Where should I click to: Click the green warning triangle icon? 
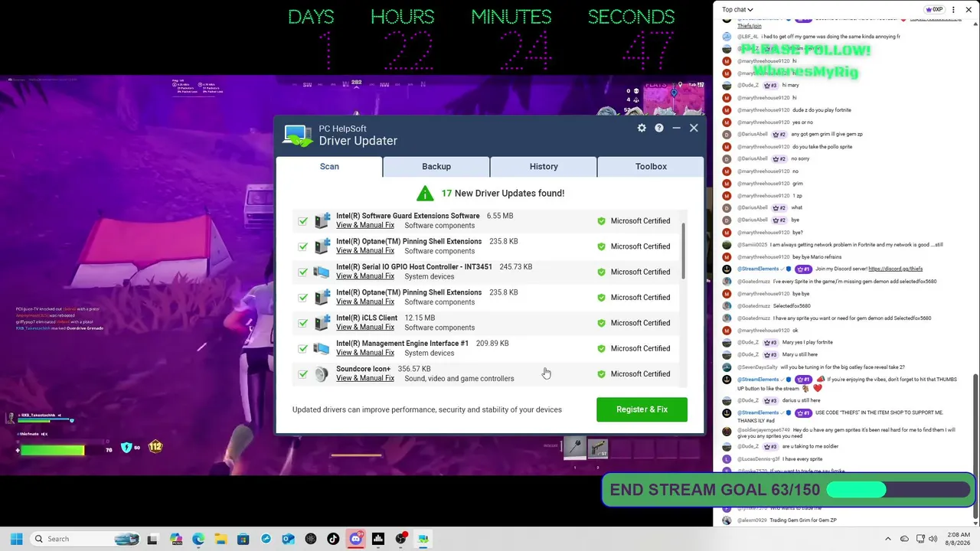(x=425, y=194)
